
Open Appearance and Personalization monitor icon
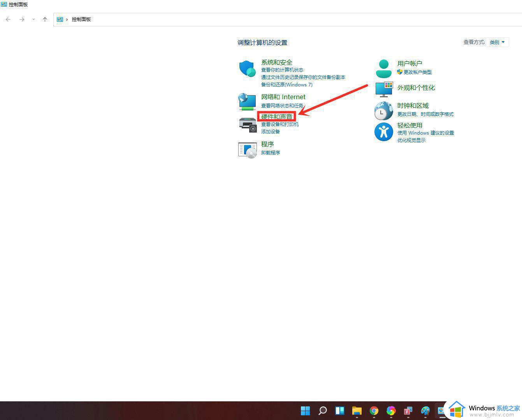[384, 89]
